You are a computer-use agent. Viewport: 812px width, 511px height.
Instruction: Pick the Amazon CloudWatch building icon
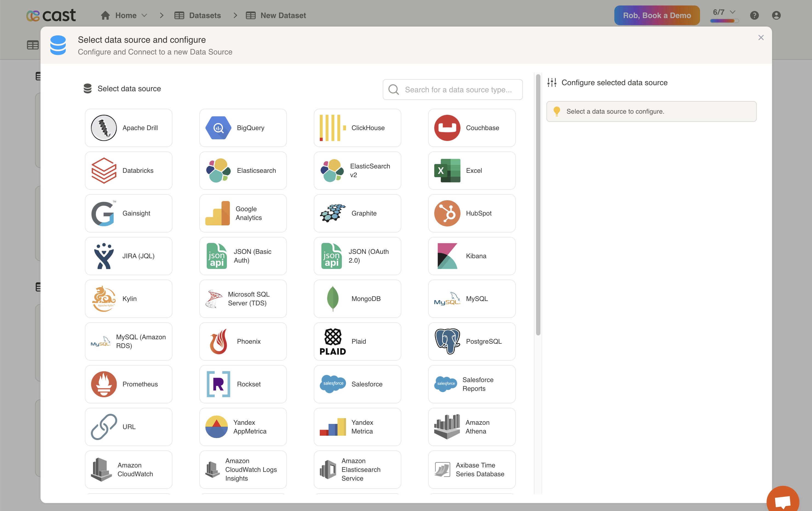click(x=101, y=470)
